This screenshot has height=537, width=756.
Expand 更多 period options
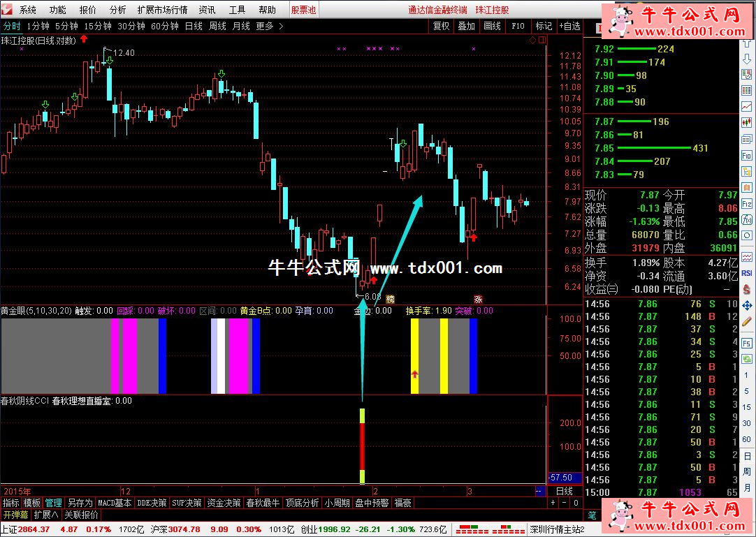(269, 26)
